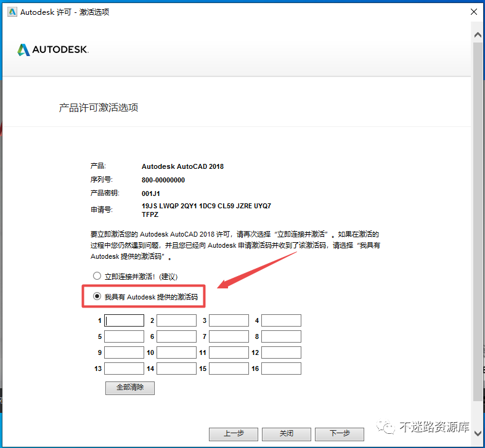Click the request code "19JS LWQP 2QY1..."

pos(206,210)
